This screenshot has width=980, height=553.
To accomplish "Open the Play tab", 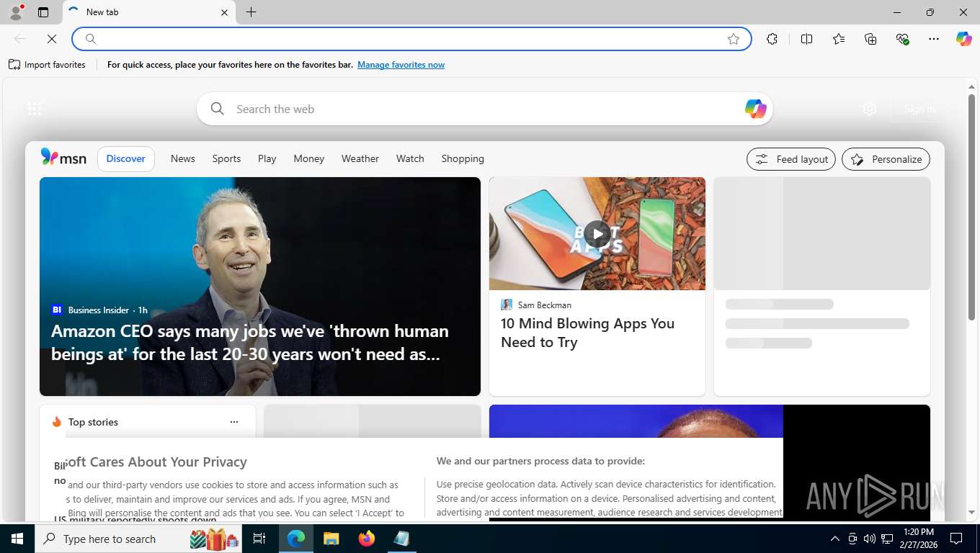I will coord(267,158).
